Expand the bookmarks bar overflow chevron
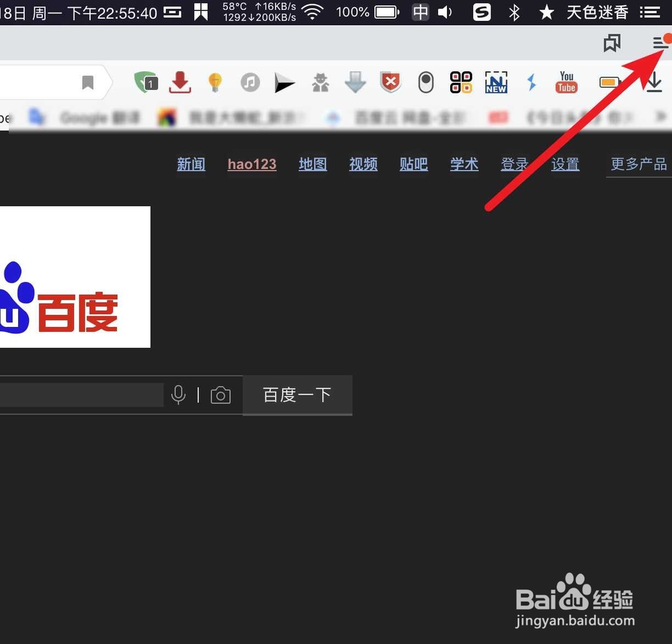Screen dimensions: 672x644 (x=661, y=116)
